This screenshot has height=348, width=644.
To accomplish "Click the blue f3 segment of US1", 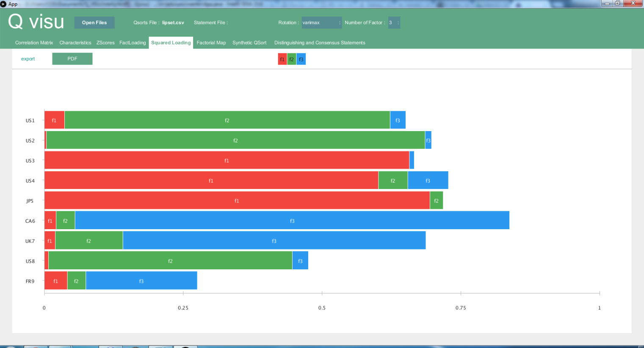I will coord(398,120).
